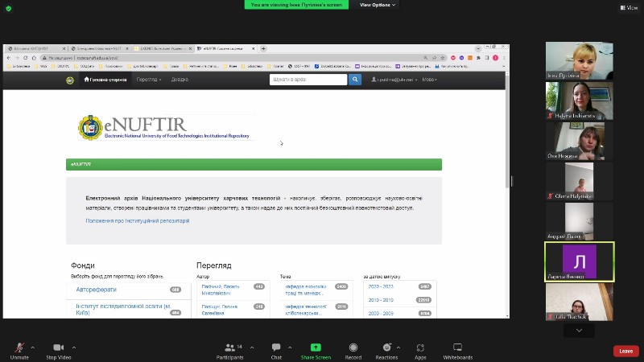
Task: Browse items dated 2000 - 2009
Action: (381, 313)
